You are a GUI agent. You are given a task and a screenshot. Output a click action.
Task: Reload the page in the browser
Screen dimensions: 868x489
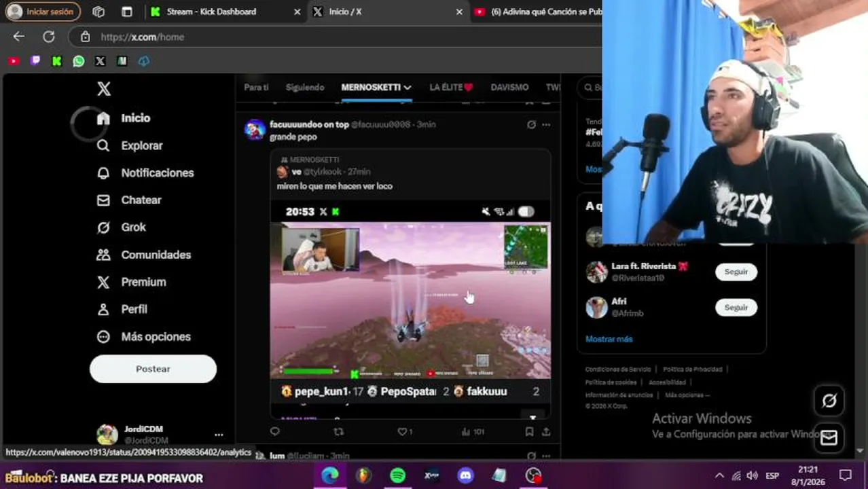pyautogui.click(x=49, y=37)
